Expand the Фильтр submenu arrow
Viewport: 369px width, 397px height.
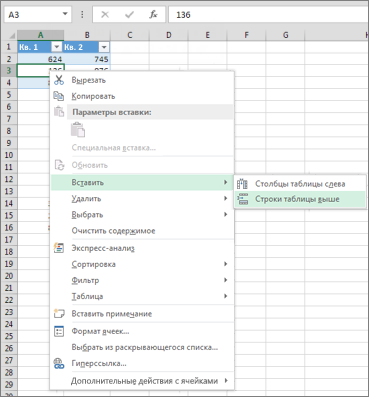pos(226,280)
